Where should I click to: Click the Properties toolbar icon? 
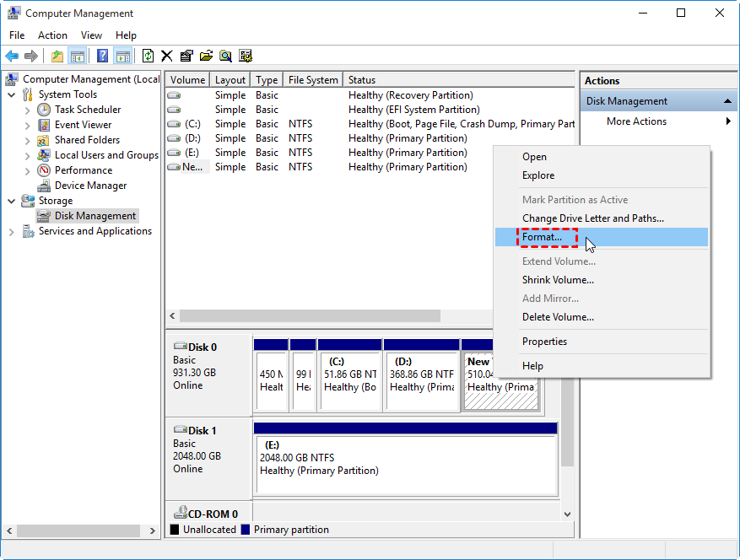click(x=186, y=57)
